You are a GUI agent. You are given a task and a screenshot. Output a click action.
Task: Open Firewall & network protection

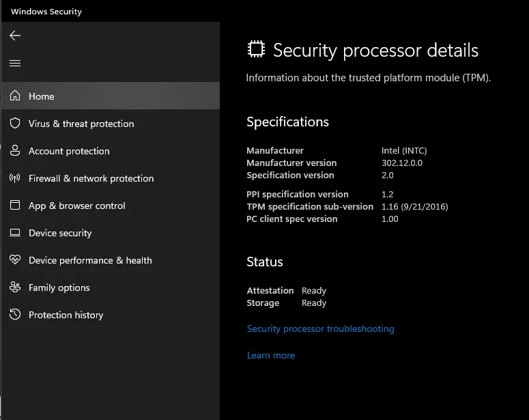pos(111,178)
